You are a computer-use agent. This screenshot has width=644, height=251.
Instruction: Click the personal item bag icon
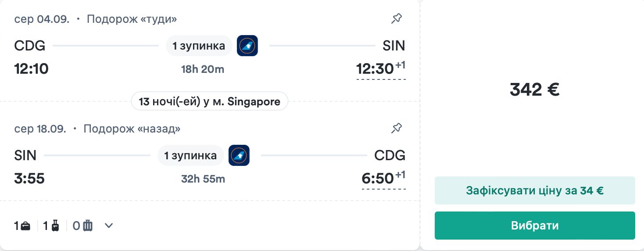pyautogui.click(x=26, y=226)
